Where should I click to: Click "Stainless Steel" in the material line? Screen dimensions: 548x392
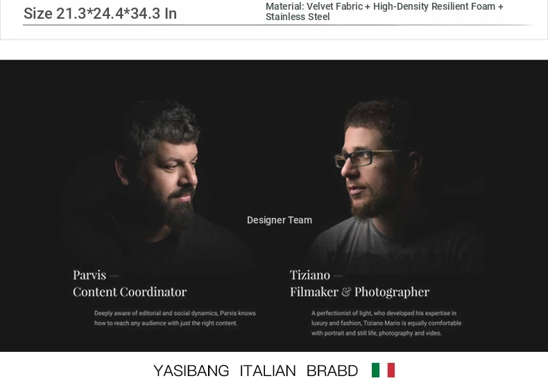(298, 17)
